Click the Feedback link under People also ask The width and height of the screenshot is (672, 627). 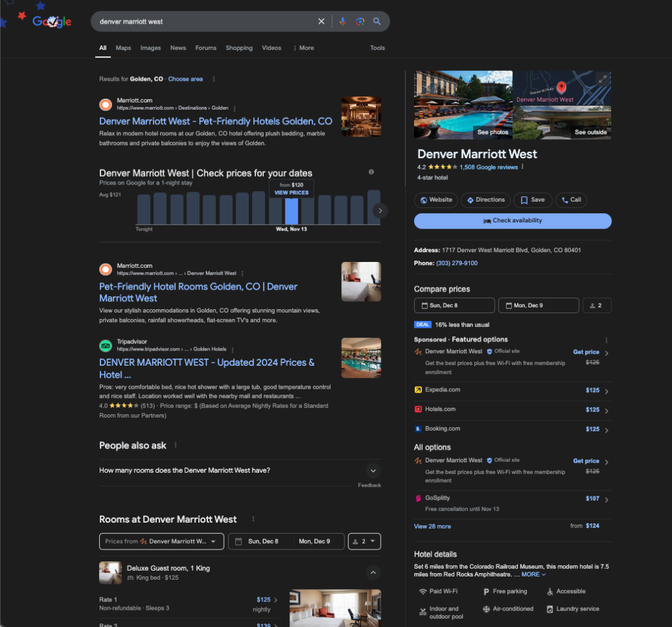click(x=369, y=485)
